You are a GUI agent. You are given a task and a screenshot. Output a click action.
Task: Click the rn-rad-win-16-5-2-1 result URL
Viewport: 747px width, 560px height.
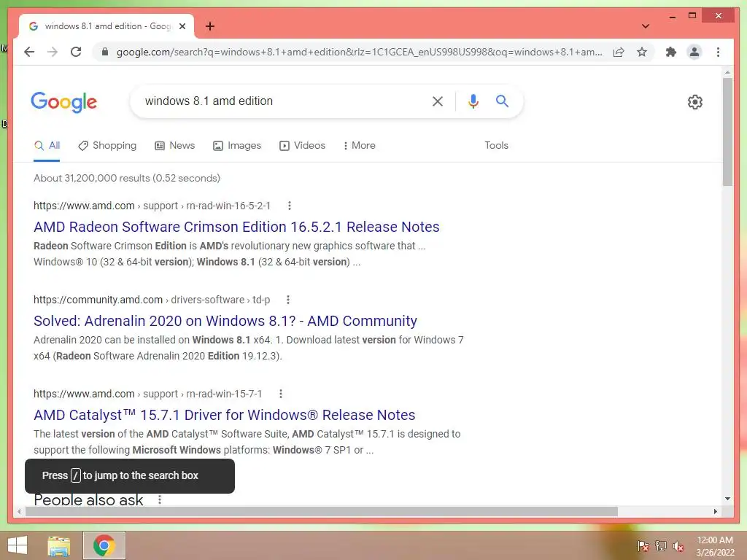pos(152,206)
